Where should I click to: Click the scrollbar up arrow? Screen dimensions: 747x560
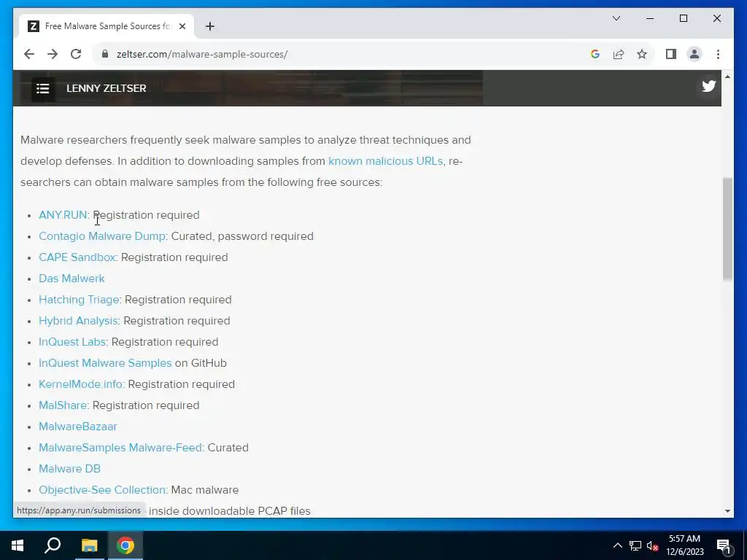(x=727, y=76)
